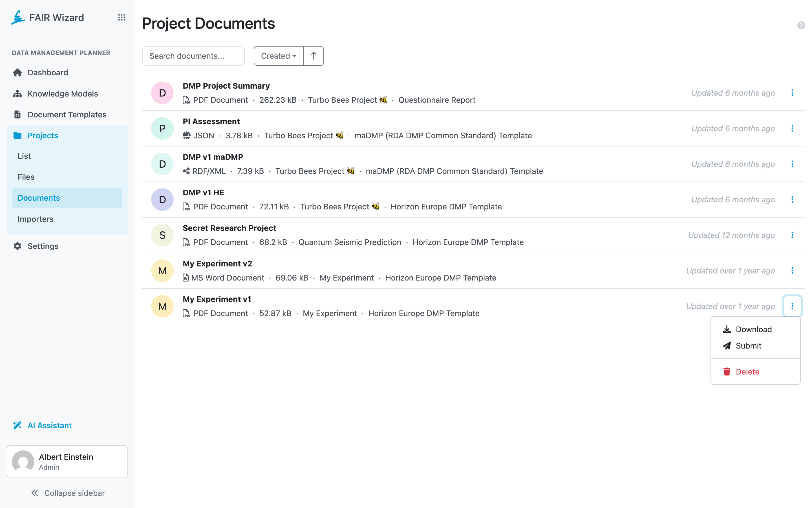The height and width of the screenshot is (508, 812).
Task: Open the My Experiment v2 document title
Action: tap(217, 264)
